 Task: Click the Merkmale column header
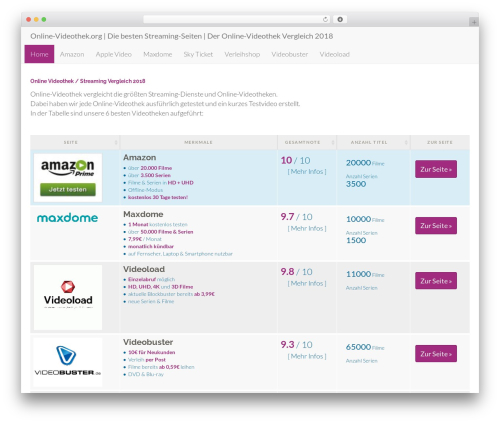pyautogui.click(x=198, y=142)
